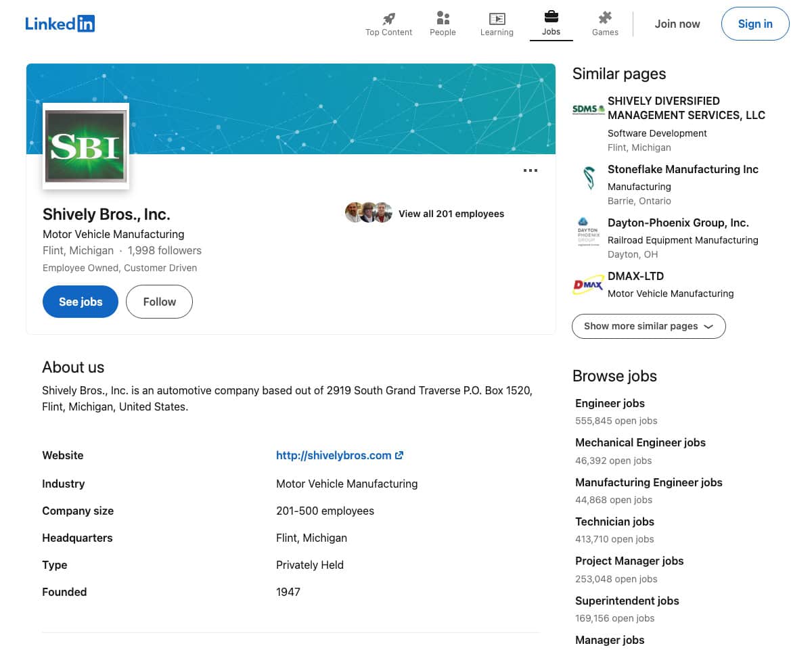Open Dayton-Phoenix Group, Inc. page

click(x=678, y=223)
